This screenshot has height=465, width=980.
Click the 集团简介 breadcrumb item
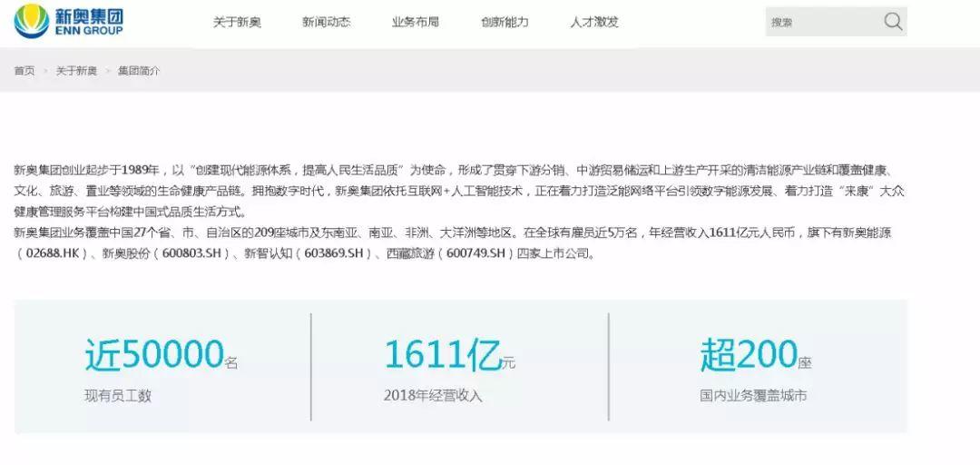pyautogui.click(x=139, y=71)
